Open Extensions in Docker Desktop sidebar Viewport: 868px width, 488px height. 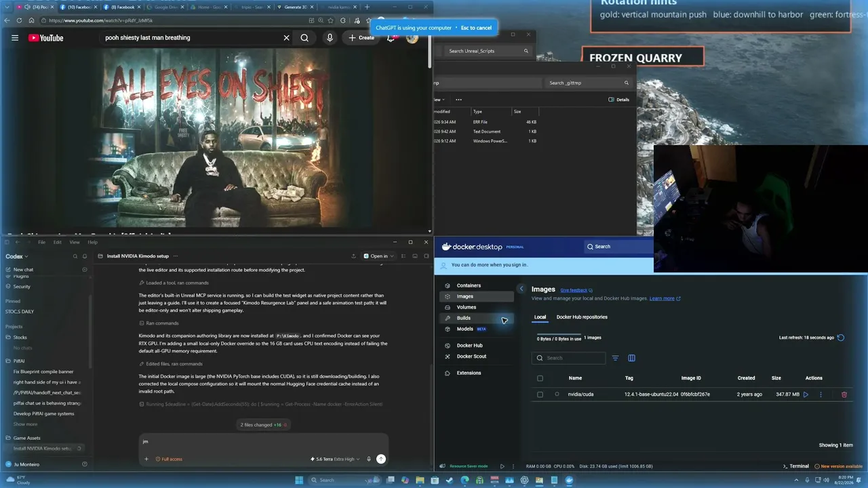coord(469,373)
